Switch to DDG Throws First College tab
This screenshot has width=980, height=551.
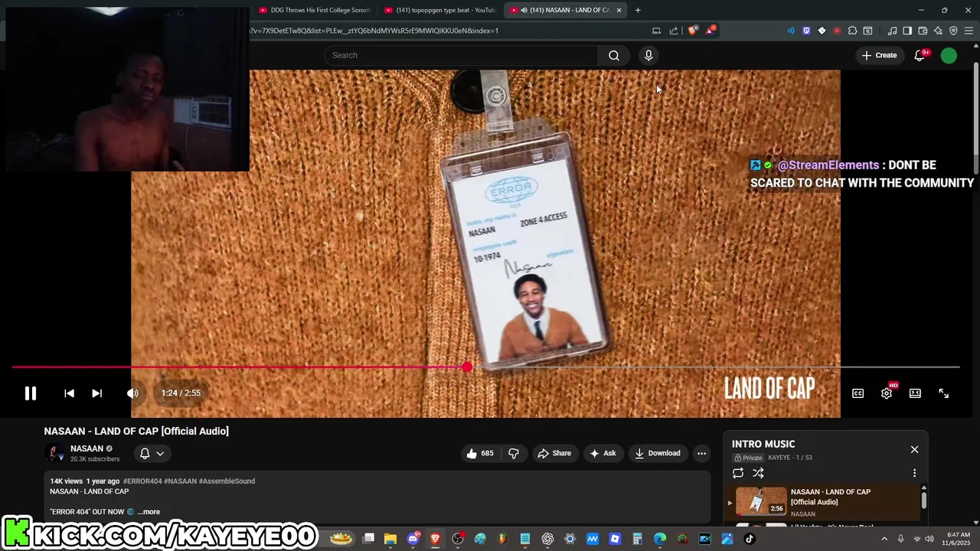tap(314, 10)
